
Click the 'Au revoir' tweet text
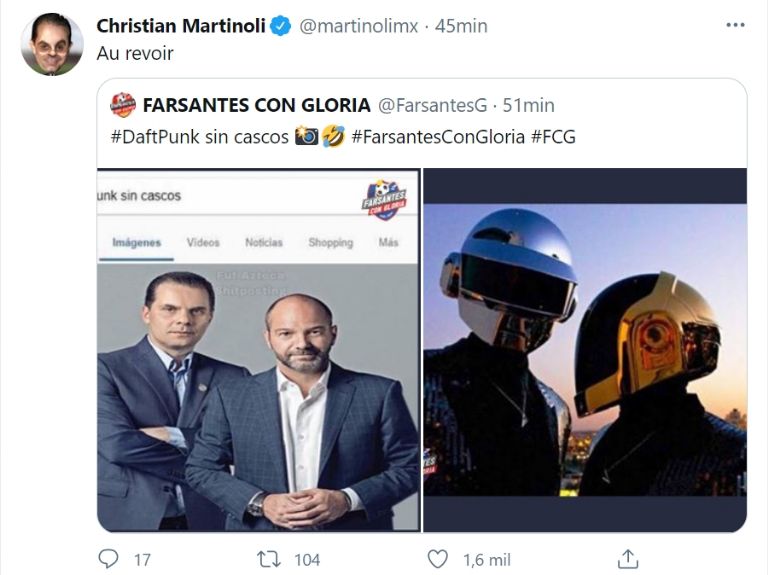(x=135, y=53)
